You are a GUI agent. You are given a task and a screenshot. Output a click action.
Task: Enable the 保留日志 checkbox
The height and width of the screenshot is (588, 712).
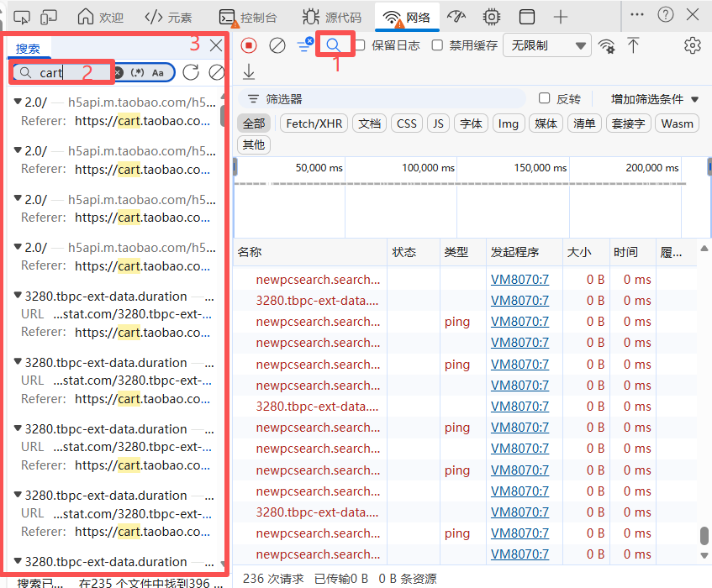pyautogui.click(x=360, y=45)
